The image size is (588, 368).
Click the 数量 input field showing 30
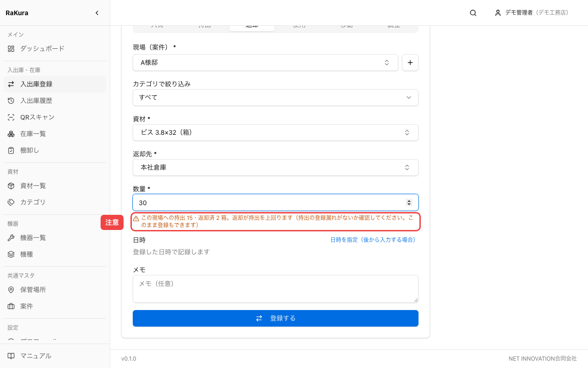coord(276,202)
